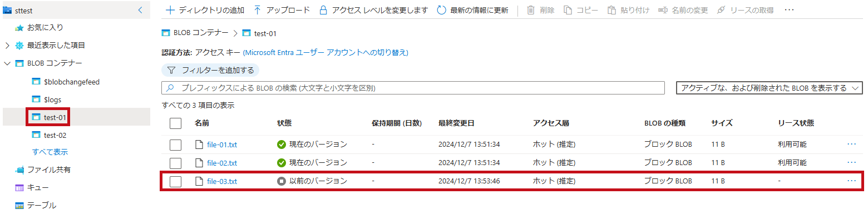The image size is (868, 214).
Task: Open the file-03.txt row ellipsis menu
Action: 851,181
